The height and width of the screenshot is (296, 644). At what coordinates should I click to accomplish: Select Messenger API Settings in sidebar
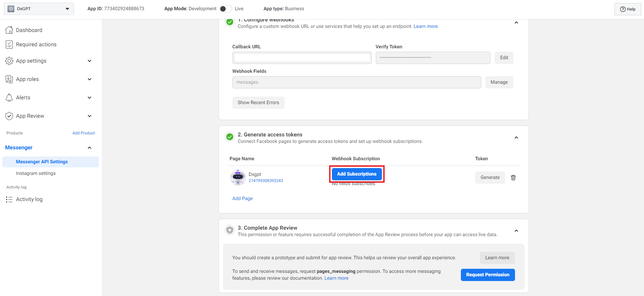42,162
